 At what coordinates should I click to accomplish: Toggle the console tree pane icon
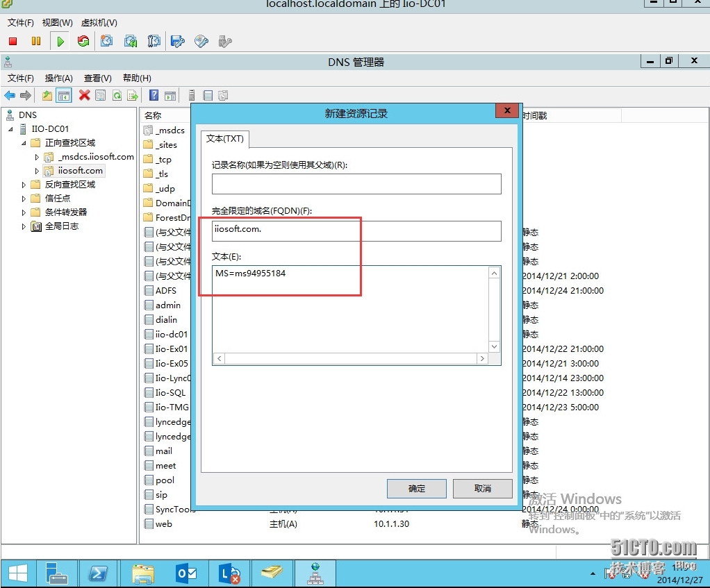pos(64,95)
